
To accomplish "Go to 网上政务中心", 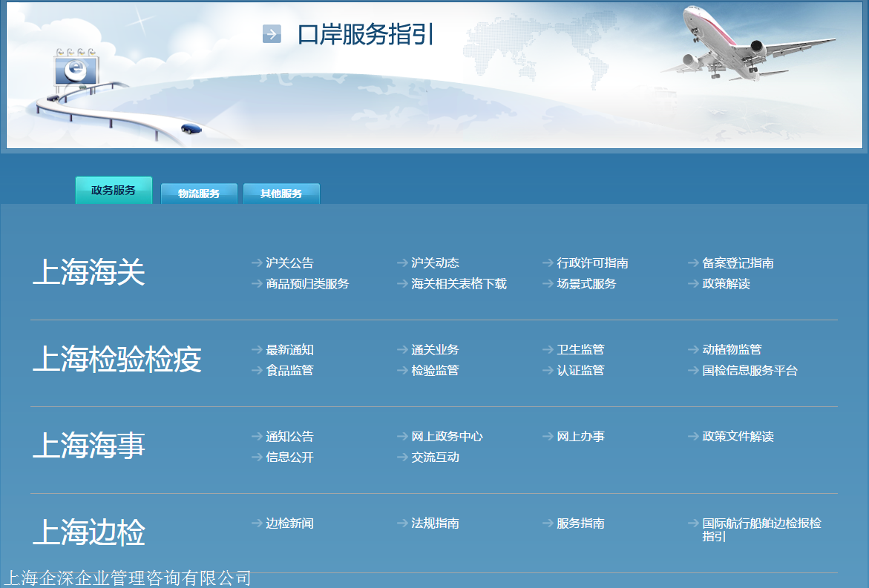I will point(447,437).
